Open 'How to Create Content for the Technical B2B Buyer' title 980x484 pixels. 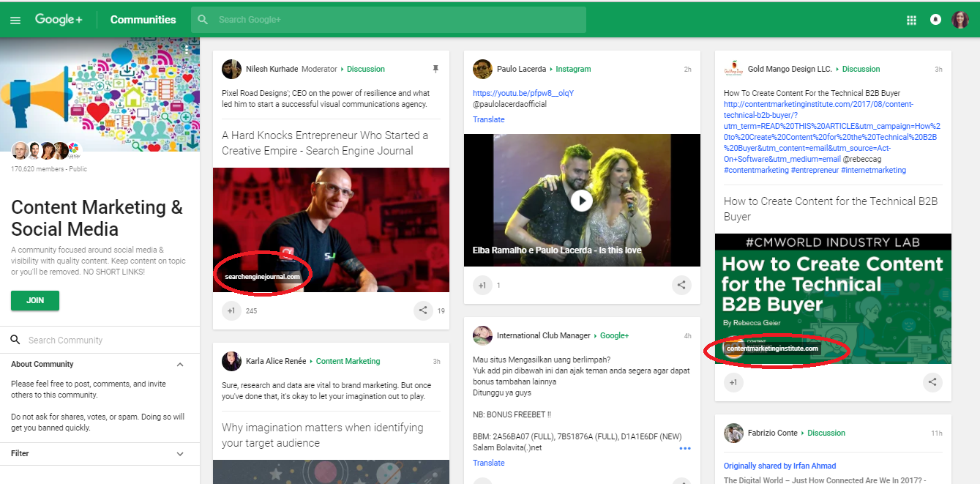click(x=831, y=209)
